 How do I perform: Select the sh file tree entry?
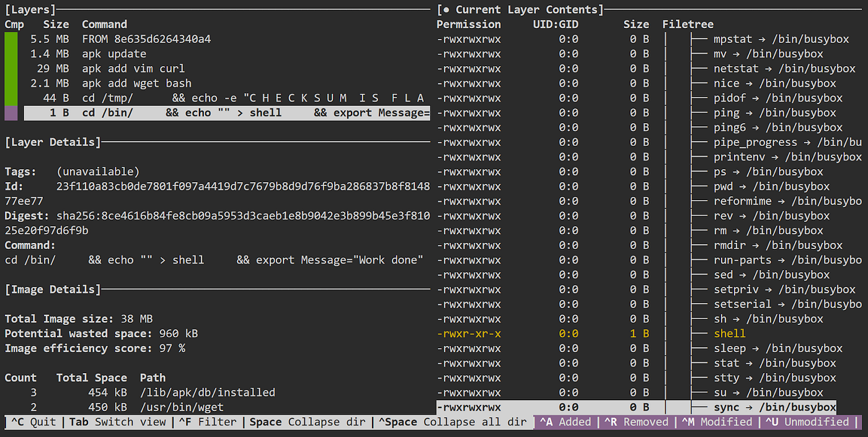coord(768,319)
